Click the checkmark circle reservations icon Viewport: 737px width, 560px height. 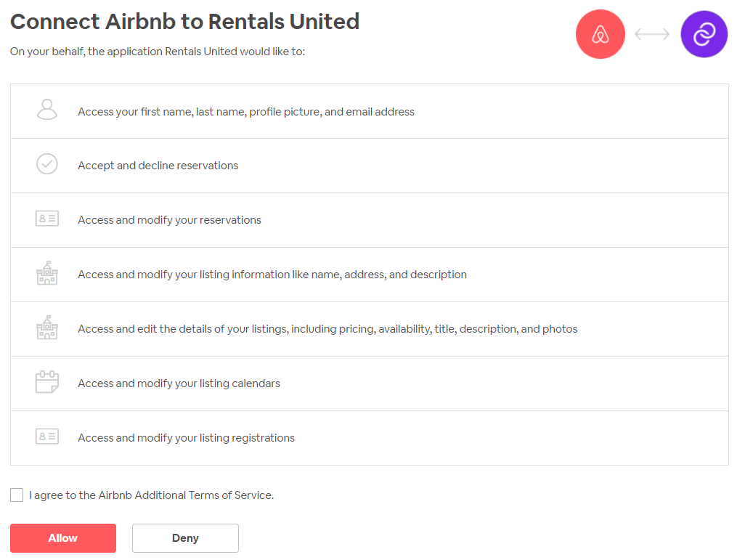[x=46, y=165]
